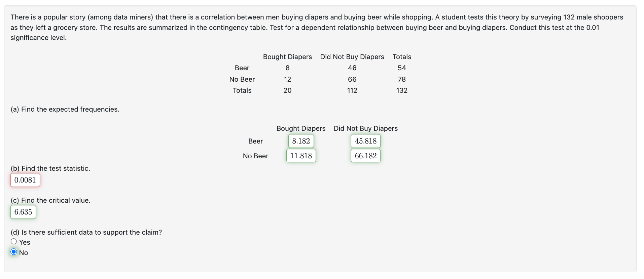
Task: Click the 'No Beer' row label in observed table
Action: tap(242, 79)
